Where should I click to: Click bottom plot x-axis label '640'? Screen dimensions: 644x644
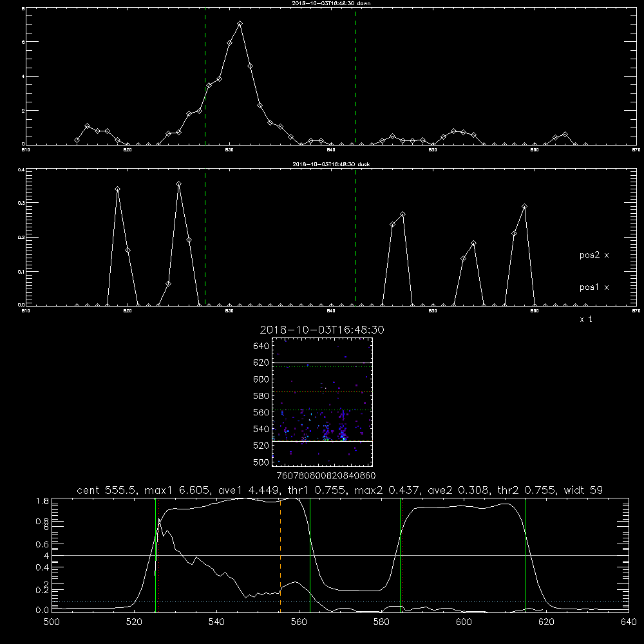click(x=629, y=622)
